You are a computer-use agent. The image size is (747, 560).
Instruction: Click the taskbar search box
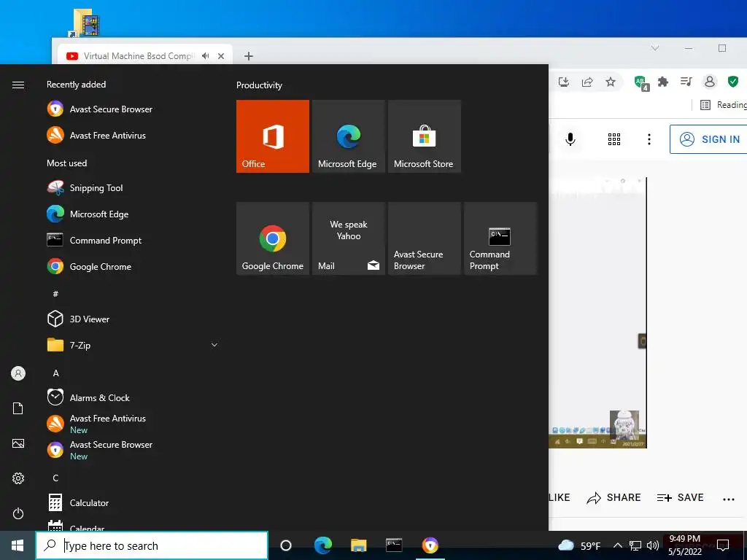pyautogui.click(x=152, y=545)
